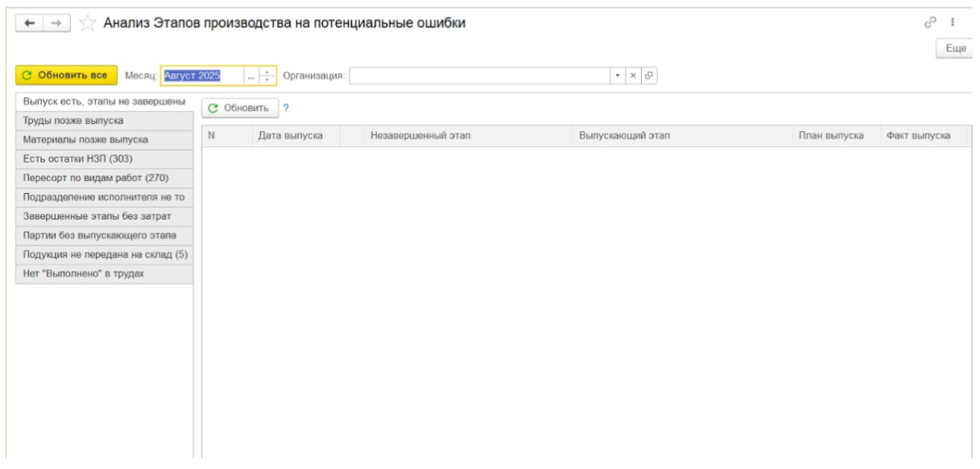Click the Незавершенный этап column header
Screen dimensions: 980x469
(x=469, y=136)
